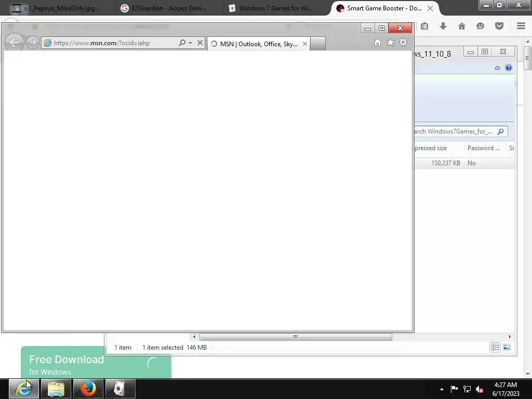Click the Free Download for Windows button
532x399 pixels.
(x=96, y=362)
